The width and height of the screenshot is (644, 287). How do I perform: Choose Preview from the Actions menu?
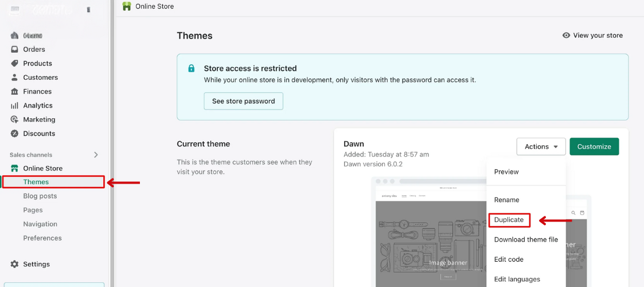click(506, 172)
